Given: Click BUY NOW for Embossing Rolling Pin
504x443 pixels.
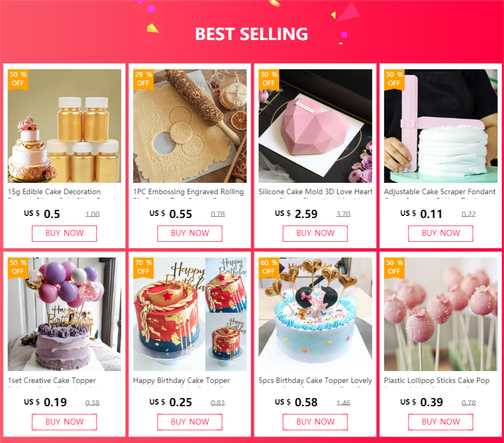Looking at the screenshot, I should [190, 233].
